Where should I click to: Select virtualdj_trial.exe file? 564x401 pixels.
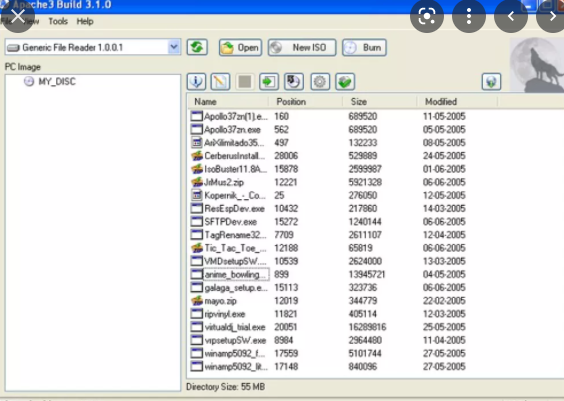coord(235,327)
